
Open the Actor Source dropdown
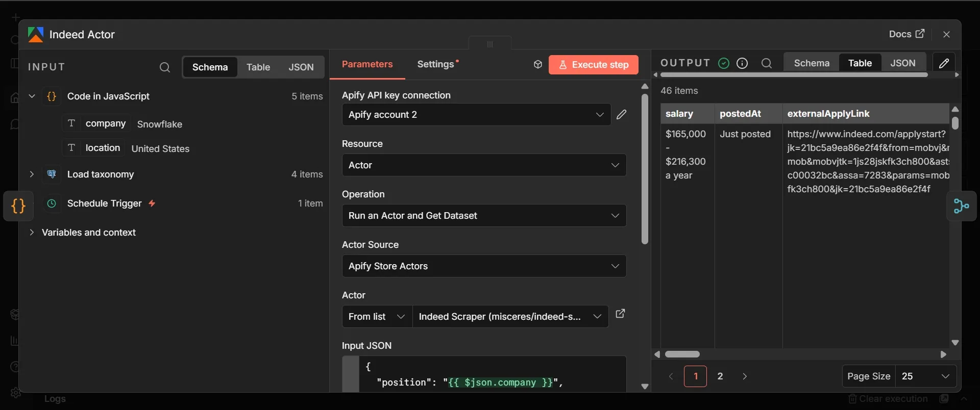[x=484, y=266]
